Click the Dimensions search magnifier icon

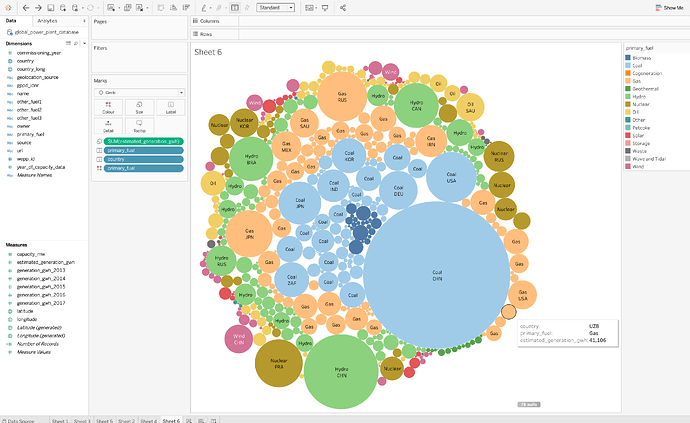[x=76, y=43]
